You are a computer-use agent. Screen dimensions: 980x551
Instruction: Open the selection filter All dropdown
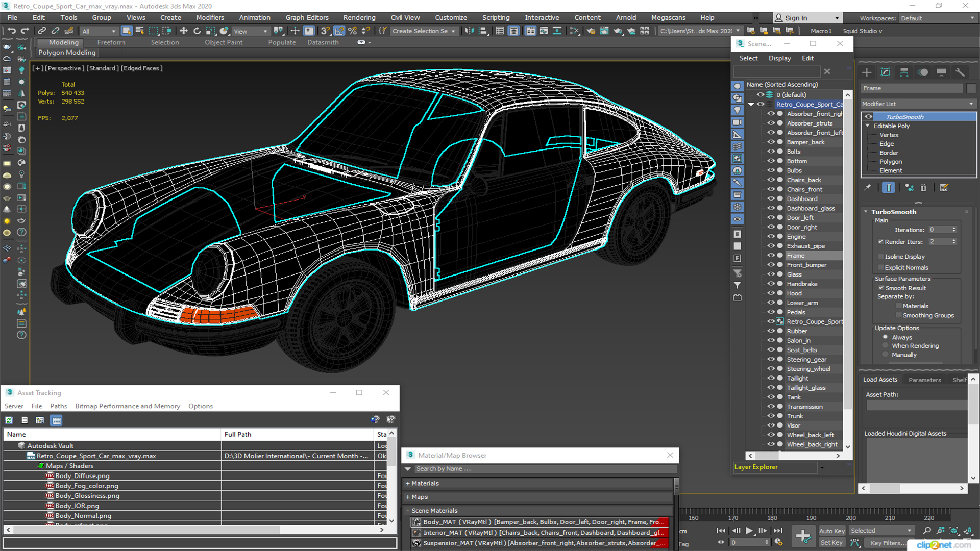99,31
